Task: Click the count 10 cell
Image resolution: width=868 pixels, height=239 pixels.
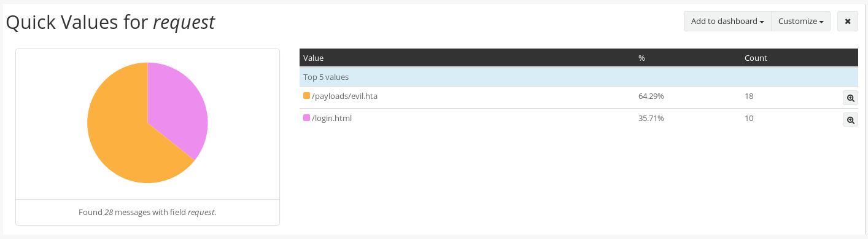Action: pyautogui.click(x=749, y=118)
